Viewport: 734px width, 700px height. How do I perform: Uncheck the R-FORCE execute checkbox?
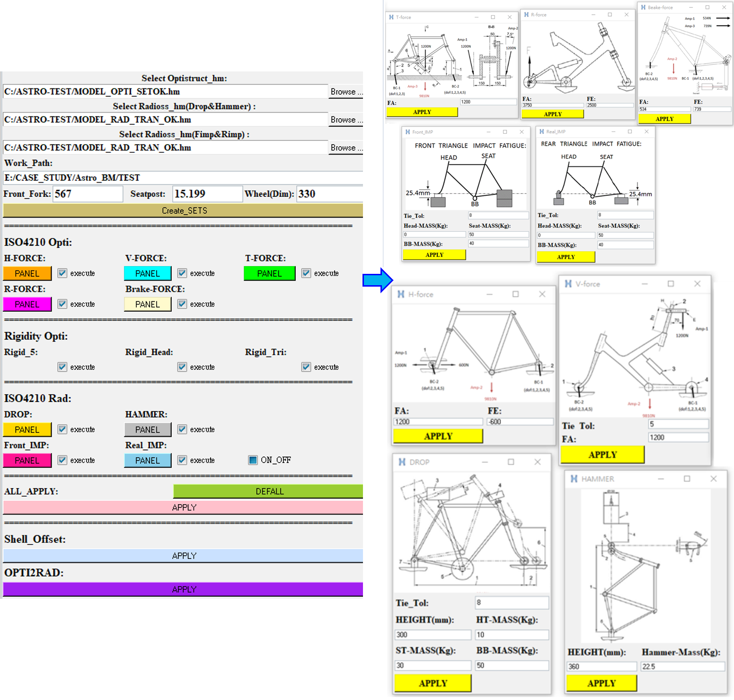[x=62, y=304]
